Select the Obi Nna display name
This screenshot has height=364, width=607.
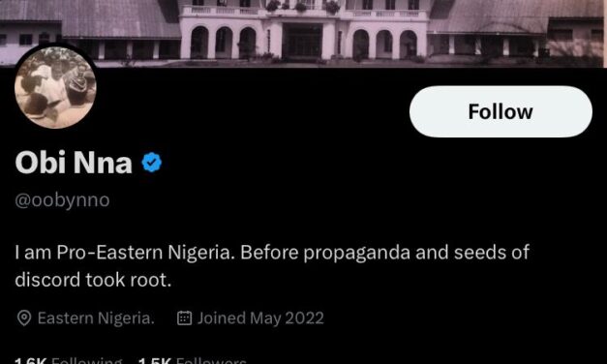tap(74, 163)
